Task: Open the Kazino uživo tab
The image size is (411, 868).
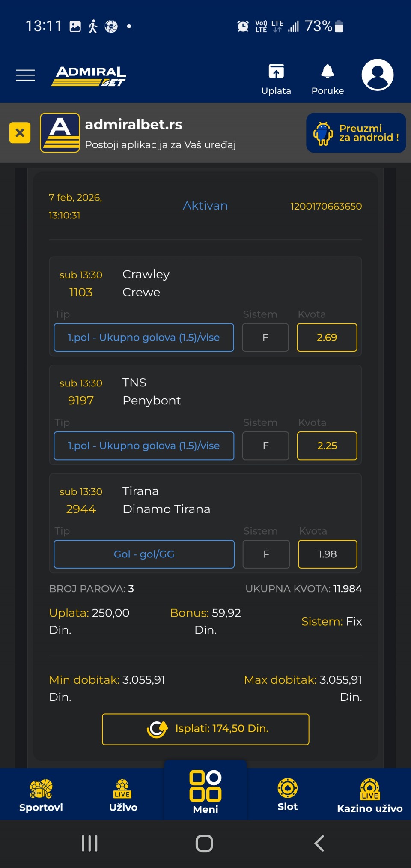Action: [369, 795]
